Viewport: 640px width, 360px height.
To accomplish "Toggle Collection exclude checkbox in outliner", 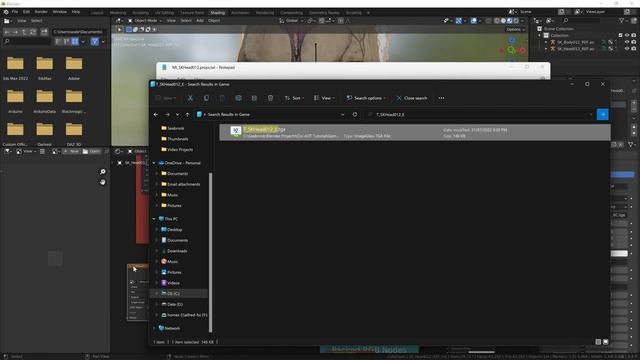I will tap(620, 36).
